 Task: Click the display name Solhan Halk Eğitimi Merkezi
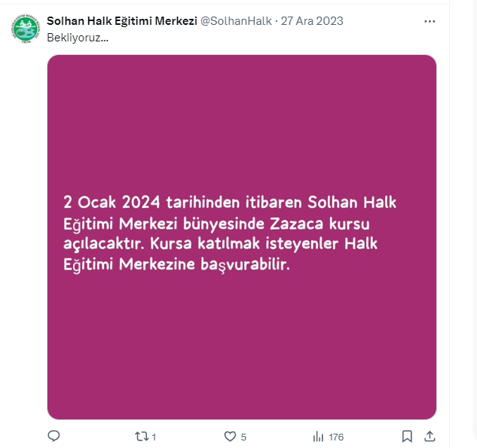(x=122, y=21)
